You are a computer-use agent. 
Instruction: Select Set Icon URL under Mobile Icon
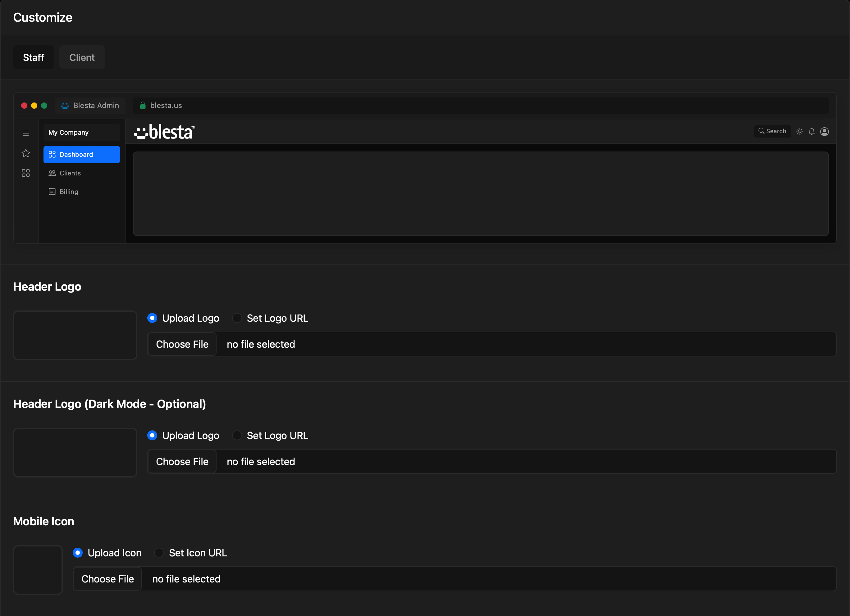pyautogui.click(x=159, y=553)
